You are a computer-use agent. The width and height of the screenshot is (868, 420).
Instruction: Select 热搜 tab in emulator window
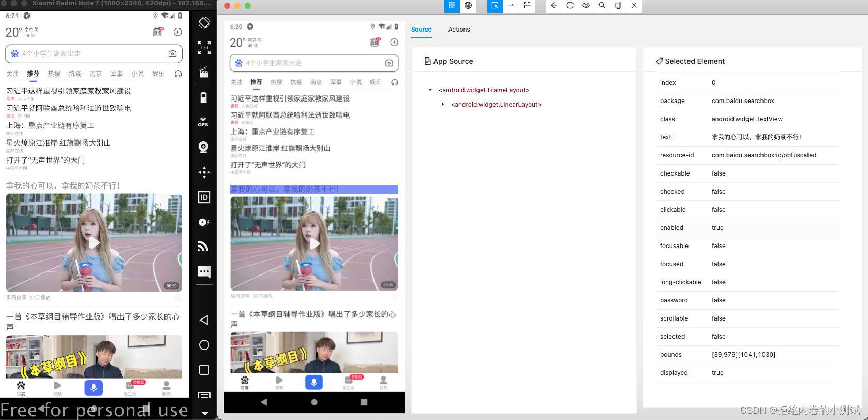point(54,74)
